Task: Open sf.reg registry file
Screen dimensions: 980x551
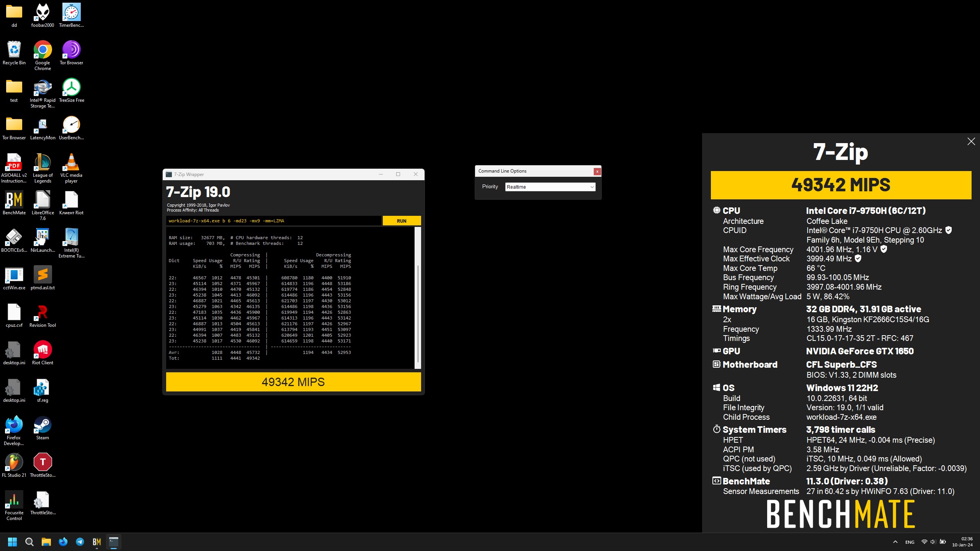Action: (42, 390)
